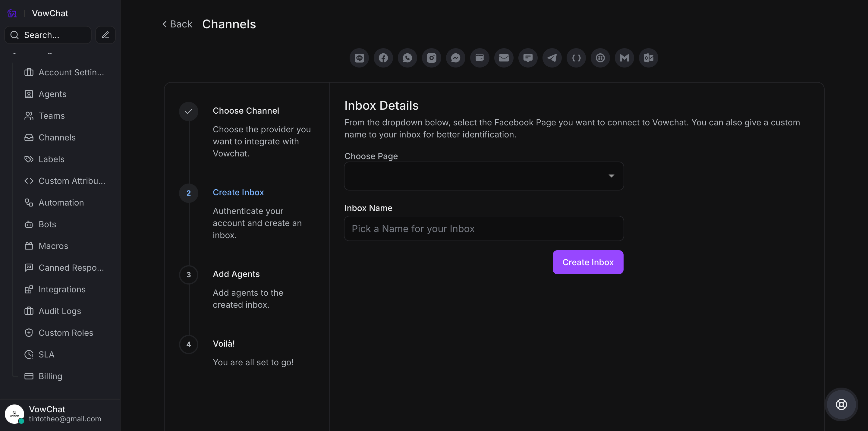Screen dimensions: 868x431
Task: Open the help lifebuoy widget
Action: (x=841, y=404)
